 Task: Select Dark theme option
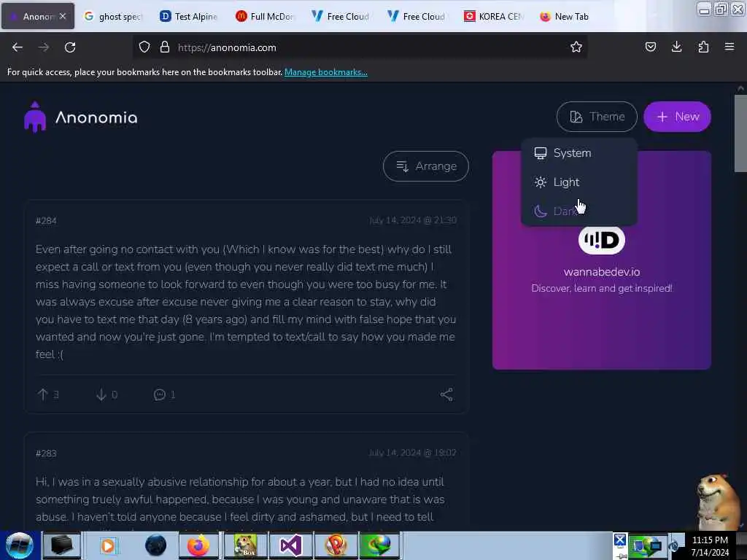tap(578, 211)
